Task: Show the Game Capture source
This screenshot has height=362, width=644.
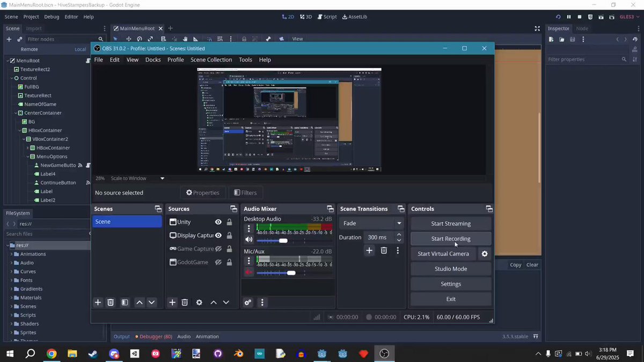Action: (x=218, y=249)
